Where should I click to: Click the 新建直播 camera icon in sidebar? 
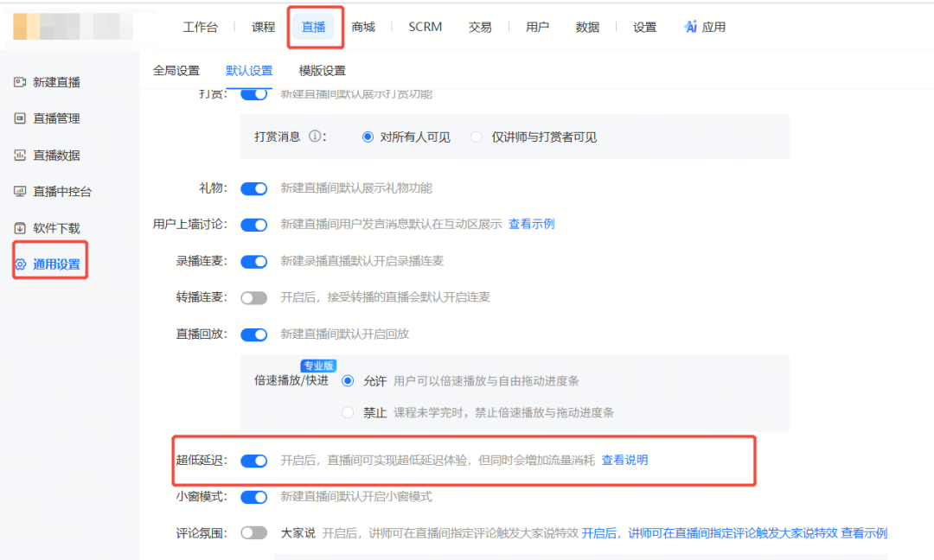click(20, 82)
